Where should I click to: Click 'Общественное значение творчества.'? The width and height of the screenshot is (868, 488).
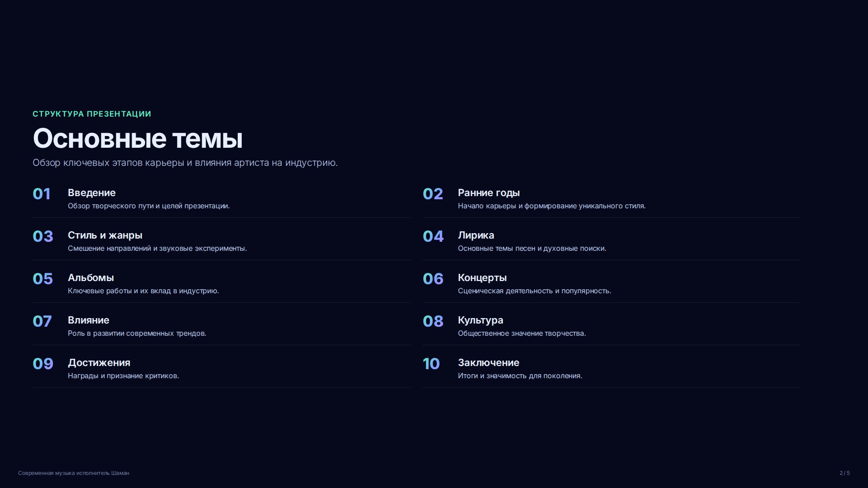(522, 333)
